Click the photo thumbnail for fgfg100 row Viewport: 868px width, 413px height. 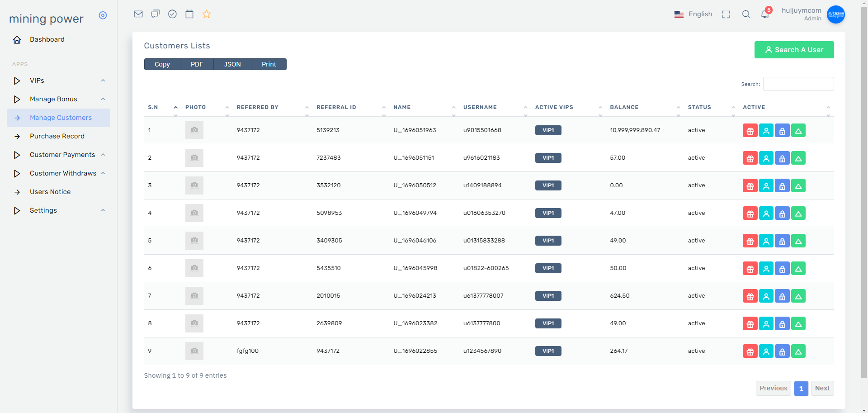click(194, 351)
